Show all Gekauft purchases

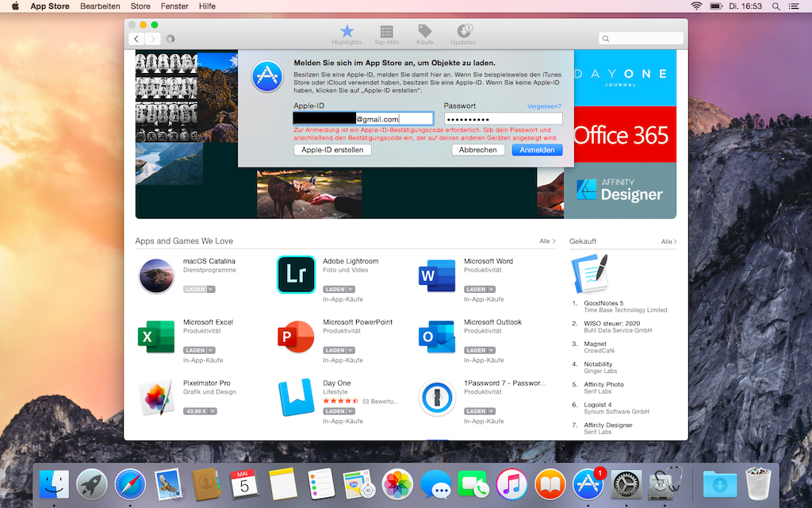(668, 241)
